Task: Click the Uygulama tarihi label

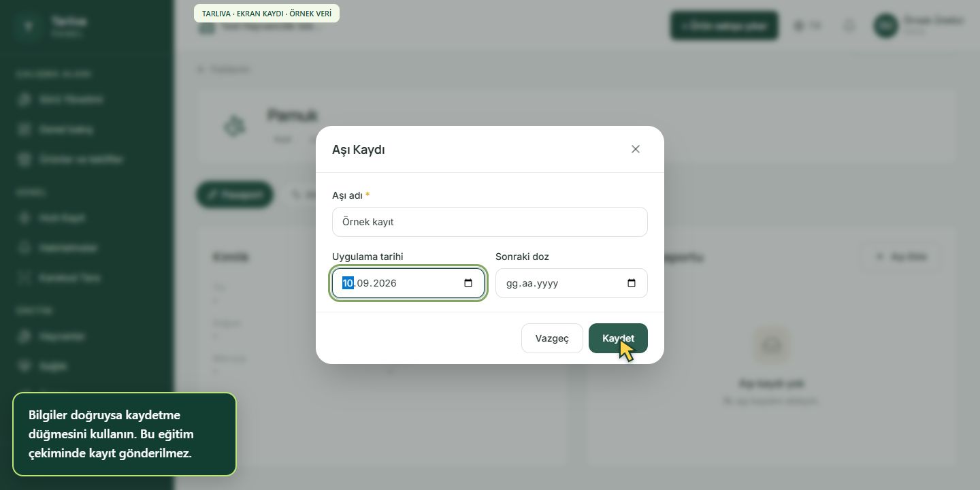Action: click(x=367, y=257)
